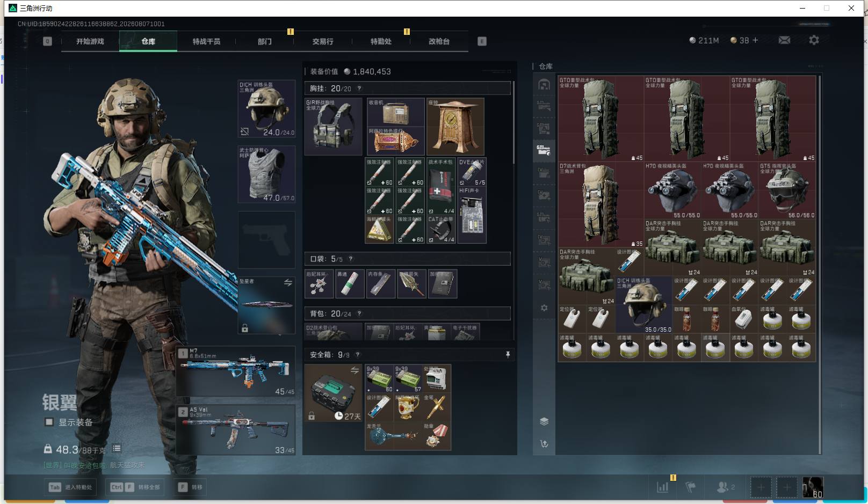Open the warehouse sidebar gear settings
Screen dimensions: 868x504
coord(544,308)
